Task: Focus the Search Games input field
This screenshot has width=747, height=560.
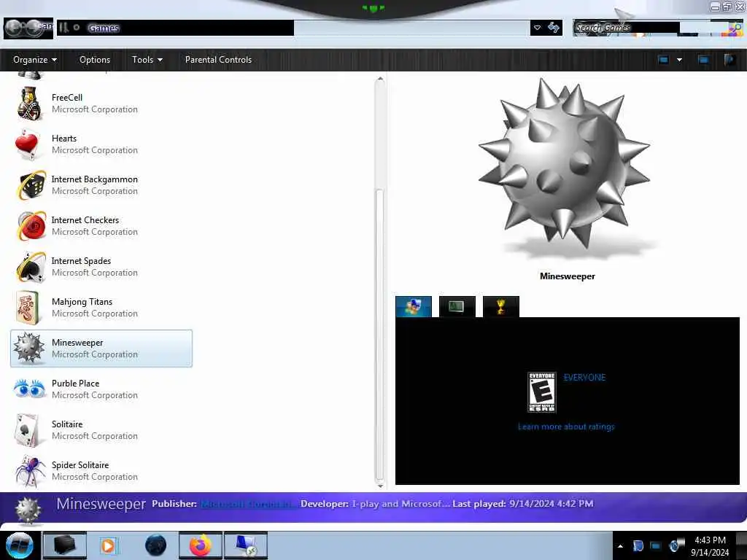Action: click(650, 28)
